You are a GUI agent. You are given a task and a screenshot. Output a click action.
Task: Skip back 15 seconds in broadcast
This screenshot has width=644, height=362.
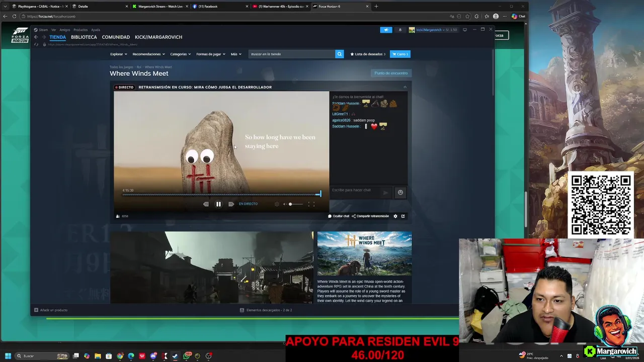(206, 204)
